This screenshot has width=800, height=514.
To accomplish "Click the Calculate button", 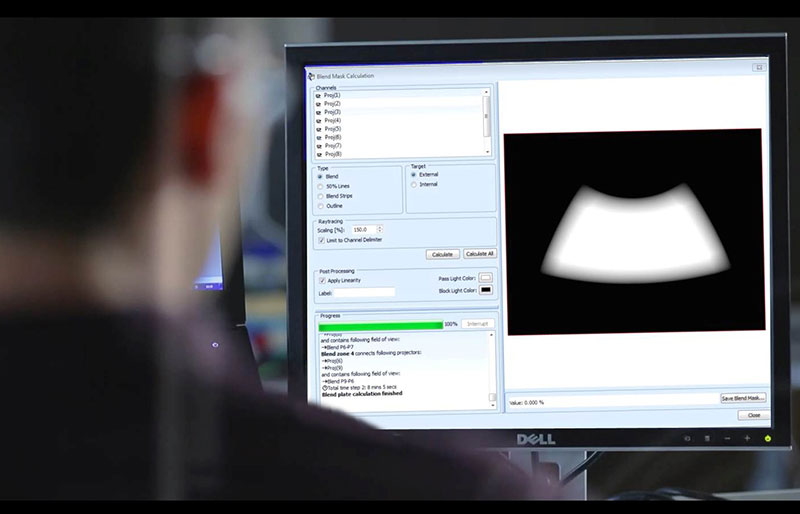I will (x=442, y=254).
